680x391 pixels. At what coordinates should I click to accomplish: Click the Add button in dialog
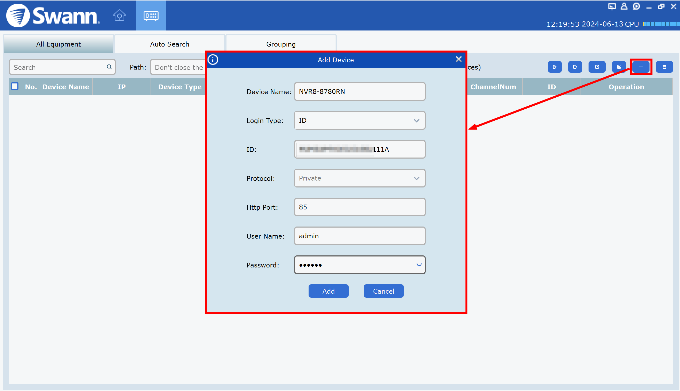(329, 291)
